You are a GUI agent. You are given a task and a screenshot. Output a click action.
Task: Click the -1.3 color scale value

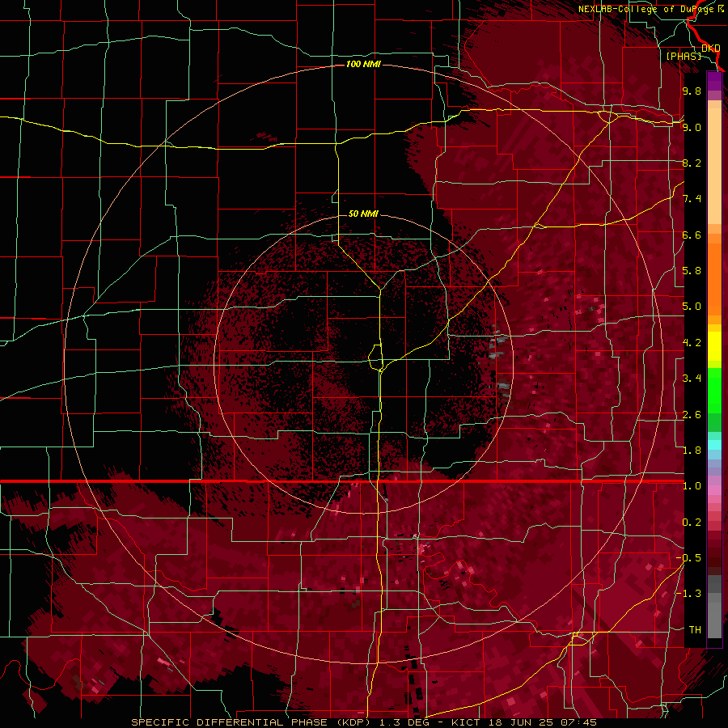[688, 594]
